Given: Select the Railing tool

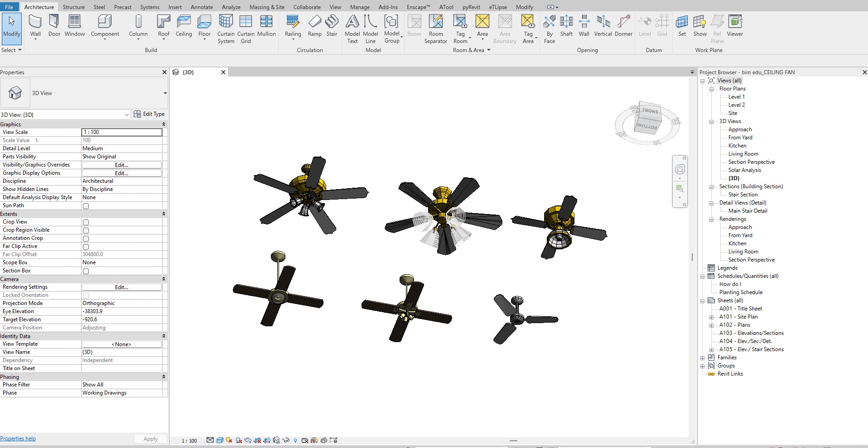Looking at the screenshot, I should (x=293, y=25).
